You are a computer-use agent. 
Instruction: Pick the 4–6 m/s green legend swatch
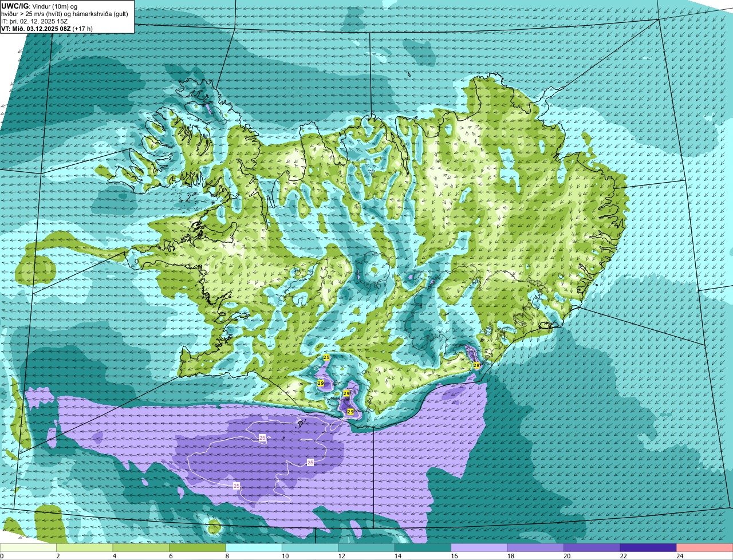pyautogui.click(x=141, y=548)
